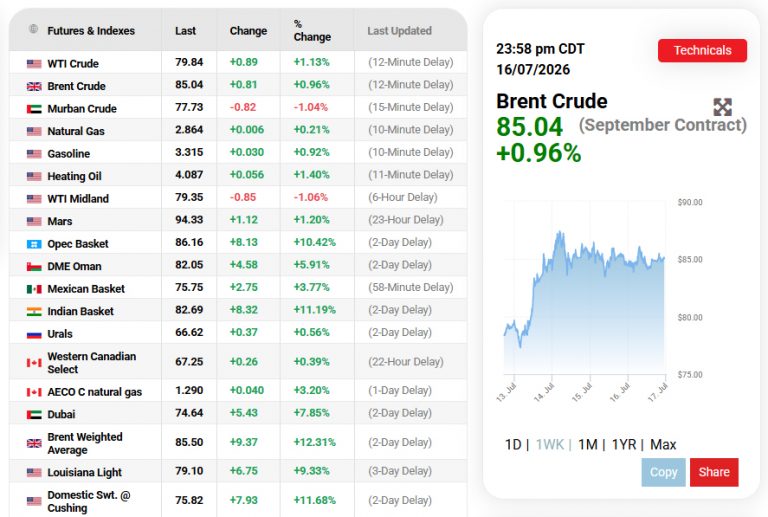Image resolution: width=768 pixels, height=517 pixels.
Task: Click the UAE flag next to Murban Crude
Action: [x=34, y=109]
